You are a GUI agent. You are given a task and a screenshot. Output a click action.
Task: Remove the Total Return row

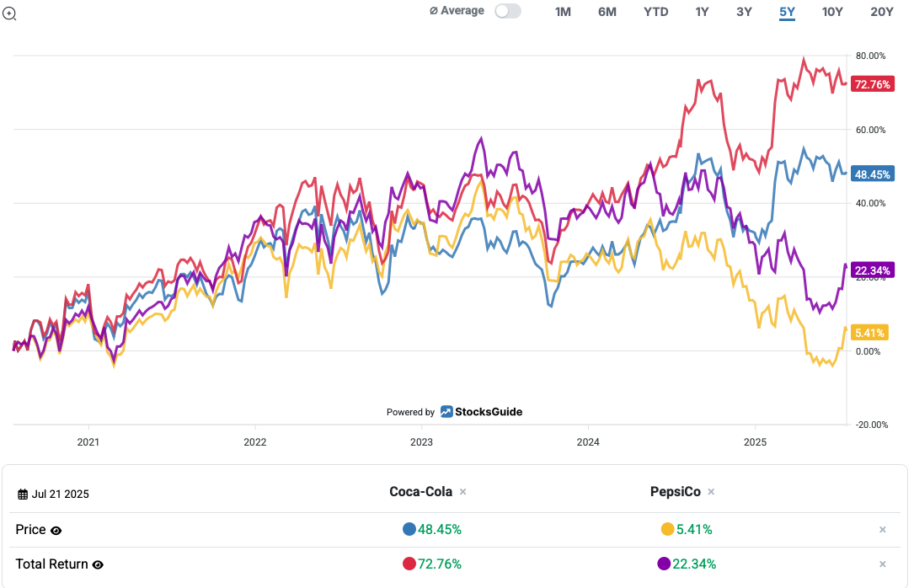[883, 564]
